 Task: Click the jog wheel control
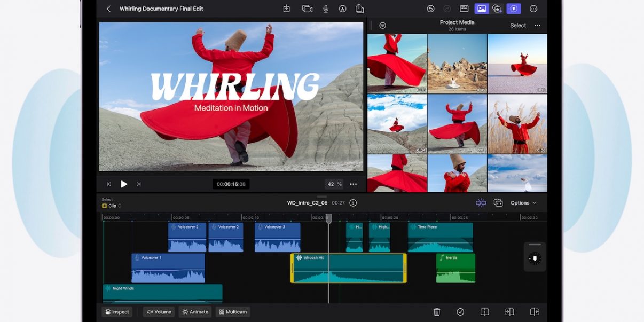[535, 258]
